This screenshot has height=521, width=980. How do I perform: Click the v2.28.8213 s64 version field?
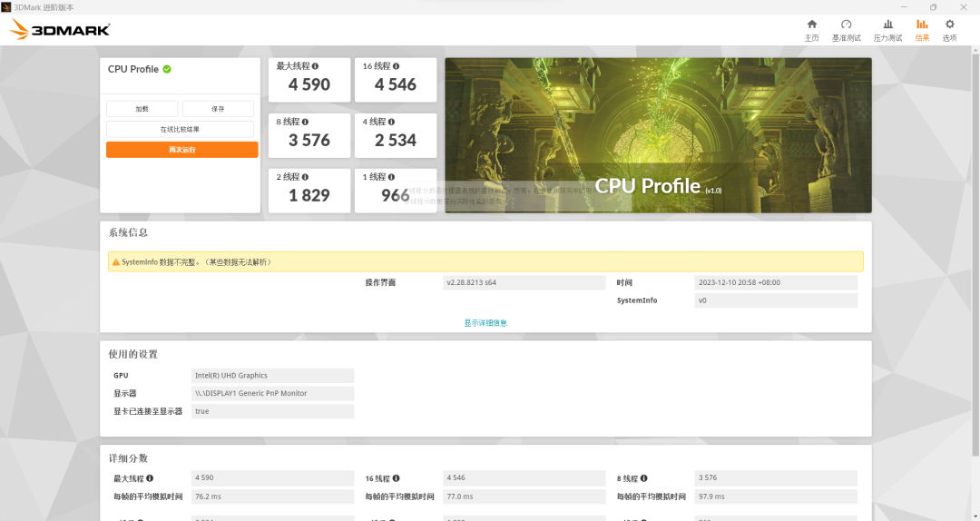pyautogui.click(x=524, y=282)
